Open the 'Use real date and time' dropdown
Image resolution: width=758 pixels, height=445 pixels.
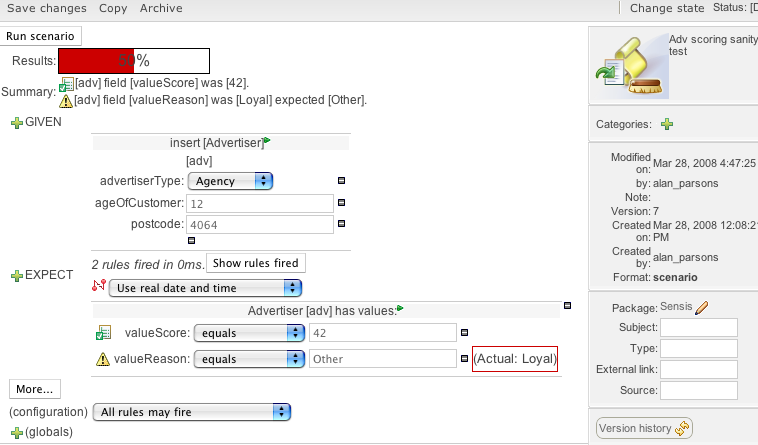click(205, 288)
